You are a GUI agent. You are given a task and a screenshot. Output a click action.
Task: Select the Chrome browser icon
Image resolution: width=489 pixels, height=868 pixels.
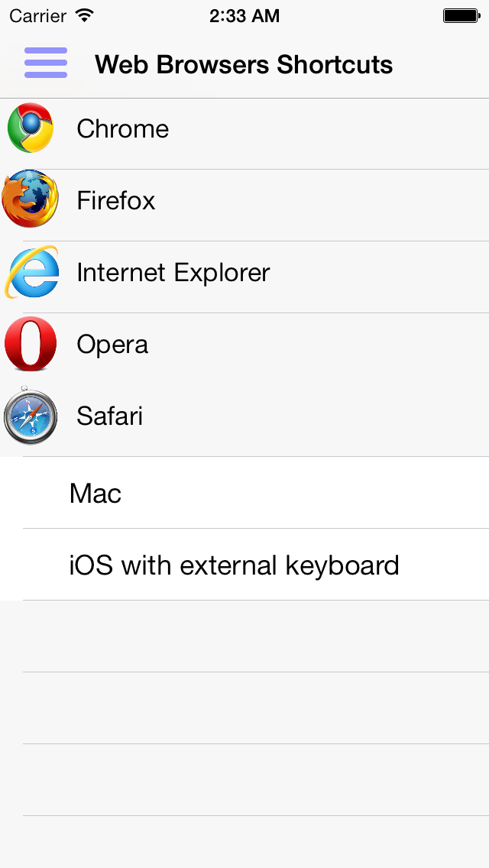click(30, 128)
